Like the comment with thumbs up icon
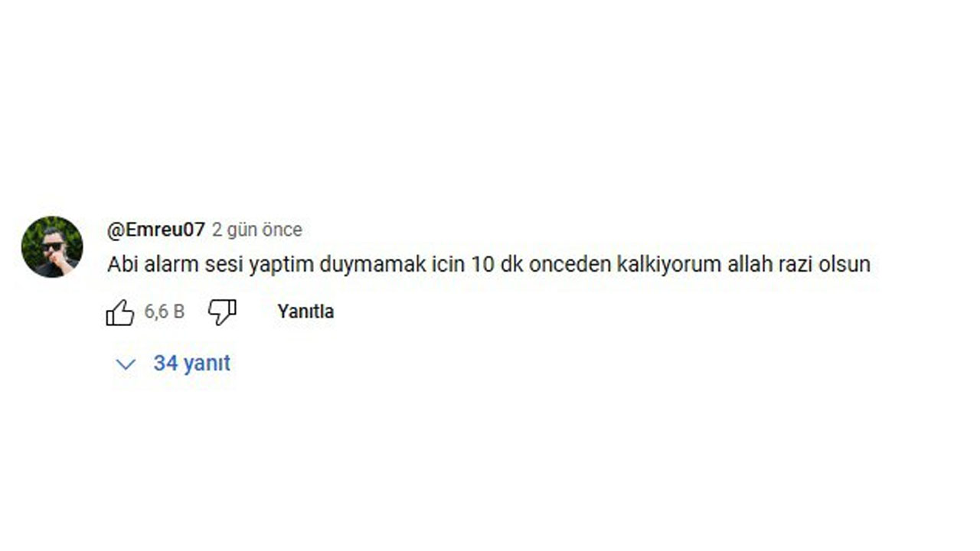 120,312
